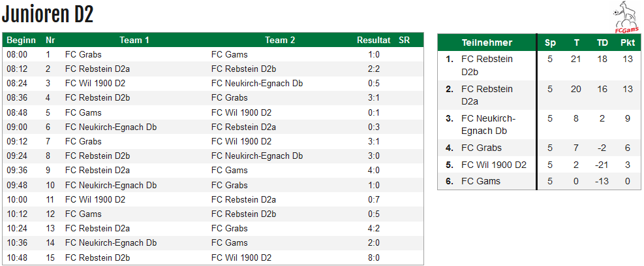
Task: Click the 8:0 result of match 15
Action: click(x=374, y=258)
